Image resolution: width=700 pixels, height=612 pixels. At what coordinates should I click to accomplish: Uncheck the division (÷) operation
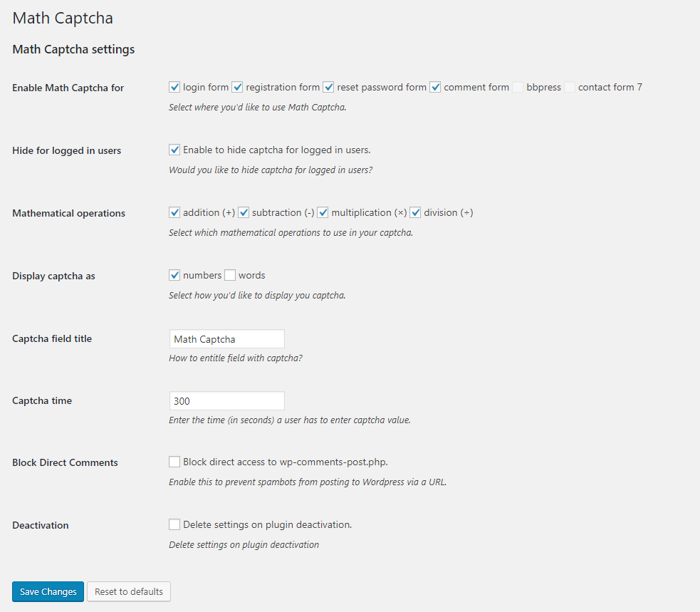click(416, 212)
